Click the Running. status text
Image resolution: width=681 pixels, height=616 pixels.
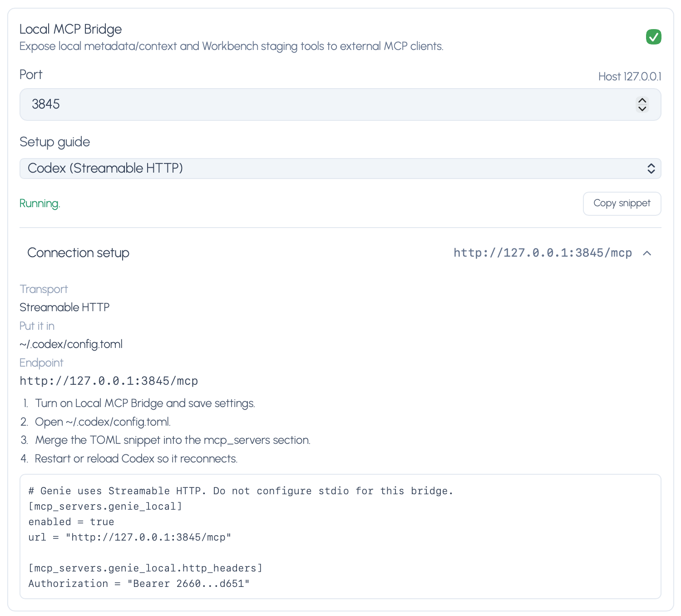pyautogui.click(x=40, y=204)
